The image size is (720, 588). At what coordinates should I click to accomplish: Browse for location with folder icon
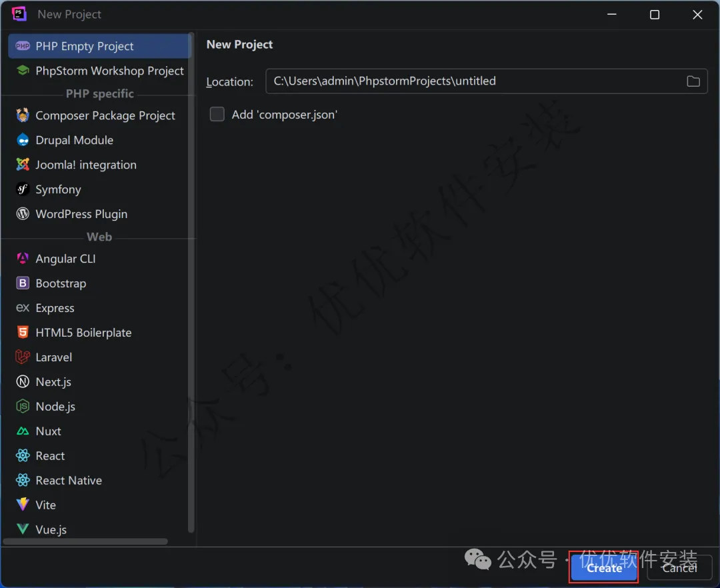tap(693, 81)
